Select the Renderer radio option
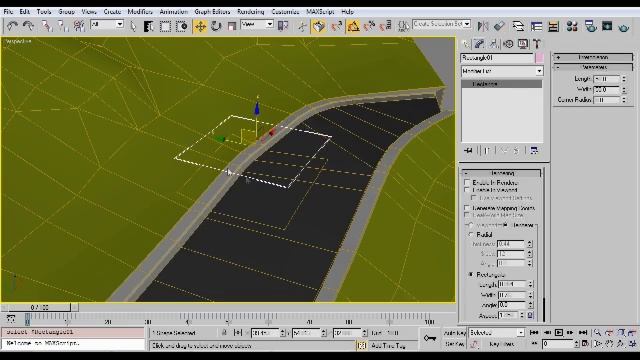The height and width of the screenshot is (360, 640). tap(505, 225)
